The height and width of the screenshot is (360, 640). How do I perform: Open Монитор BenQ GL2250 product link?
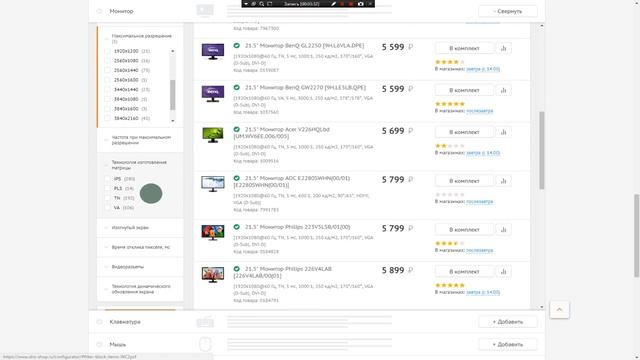click(304, 46)
